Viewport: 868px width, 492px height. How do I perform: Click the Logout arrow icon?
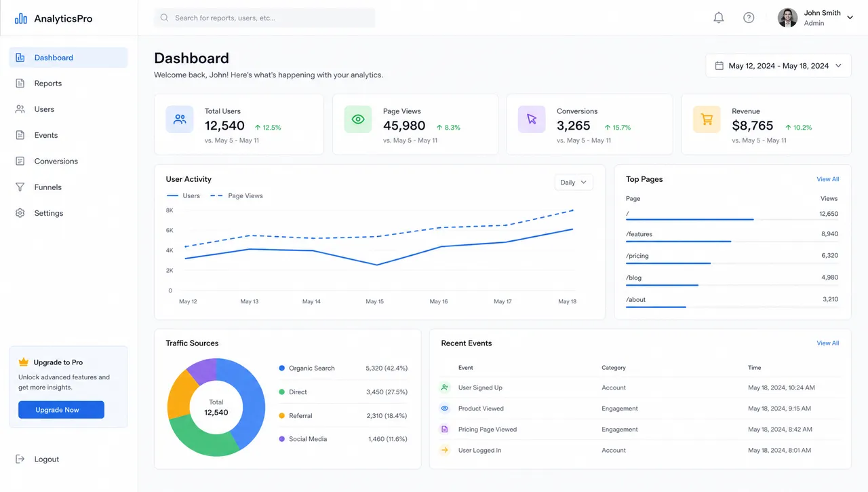click(x=20, y=459)
